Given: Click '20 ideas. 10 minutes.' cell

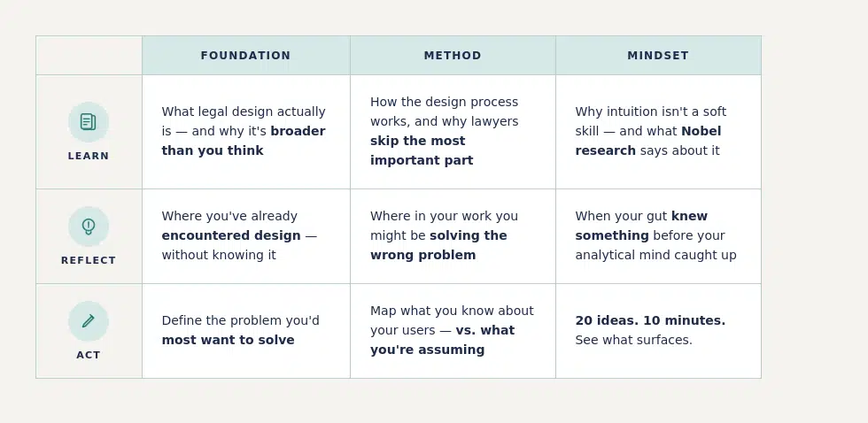Looking at the screenshot, I should [x=658, y=331].
